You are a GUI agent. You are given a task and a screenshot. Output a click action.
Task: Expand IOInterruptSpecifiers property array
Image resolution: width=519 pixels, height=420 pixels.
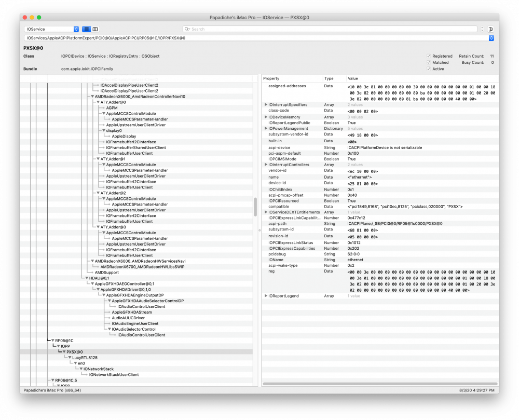(266, 104)
